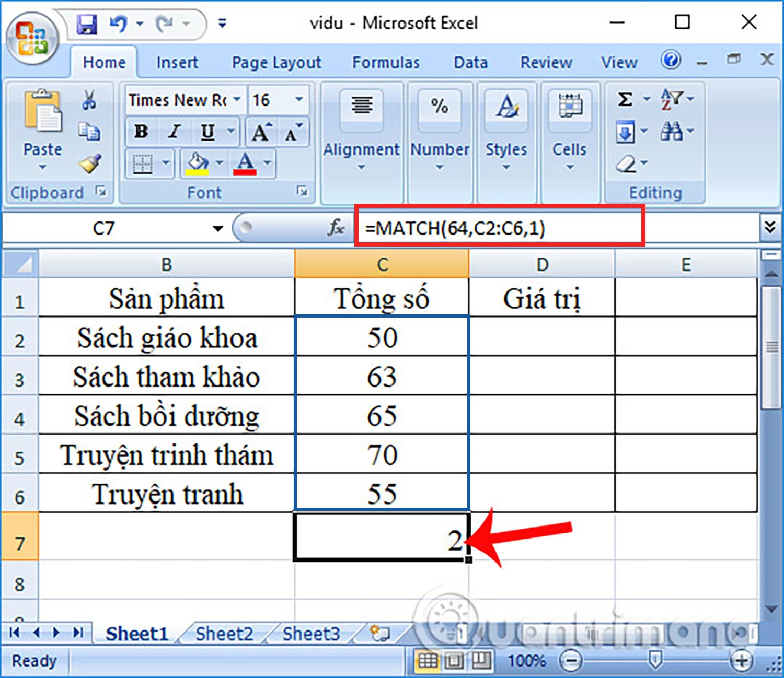Insert a new worksheet tab

click(x=379, y=634)
